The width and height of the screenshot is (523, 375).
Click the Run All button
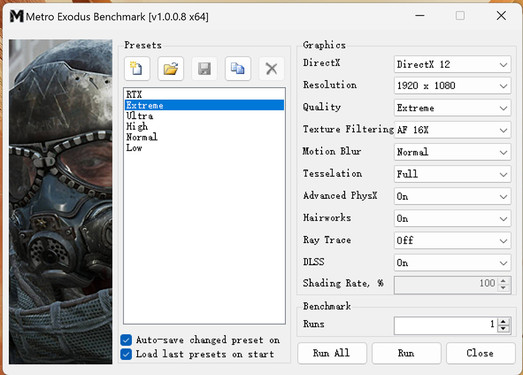click(x=332, y=353)
